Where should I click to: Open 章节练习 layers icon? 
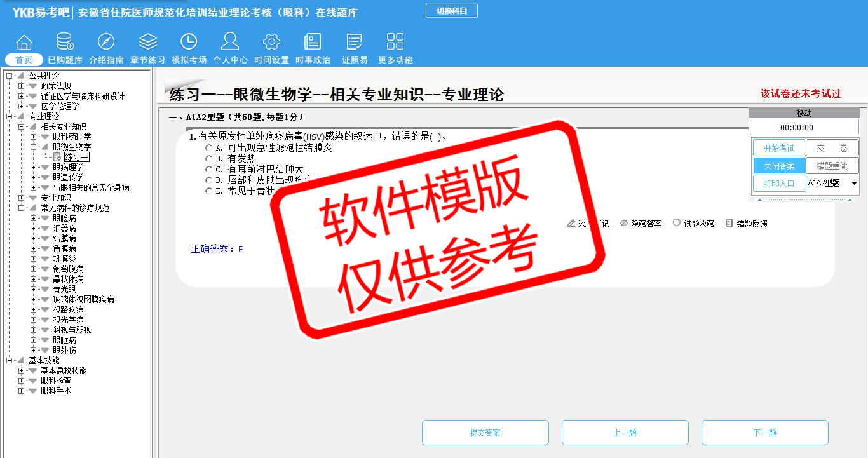(x=147, y=43)
